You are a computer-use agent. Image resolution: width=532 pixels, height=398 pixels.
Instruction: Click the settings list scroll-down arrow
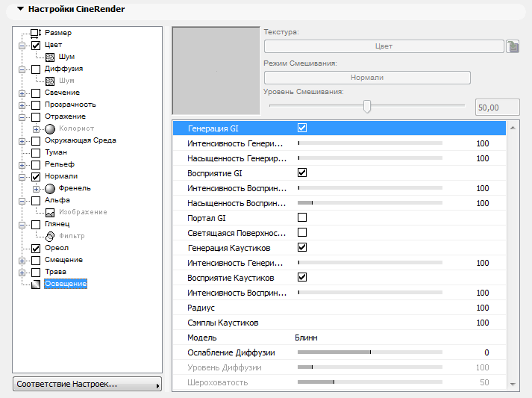coord(513,384)
